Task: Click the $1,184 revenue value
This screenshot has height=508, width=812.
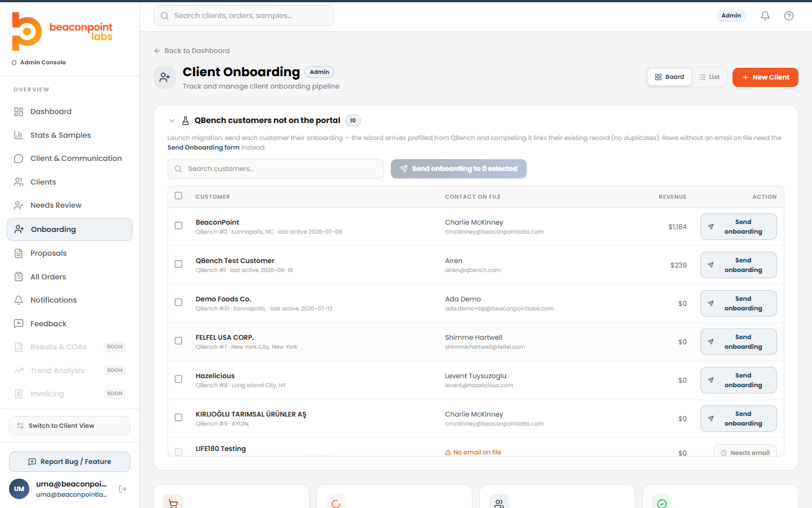Action: click(677, 227)
